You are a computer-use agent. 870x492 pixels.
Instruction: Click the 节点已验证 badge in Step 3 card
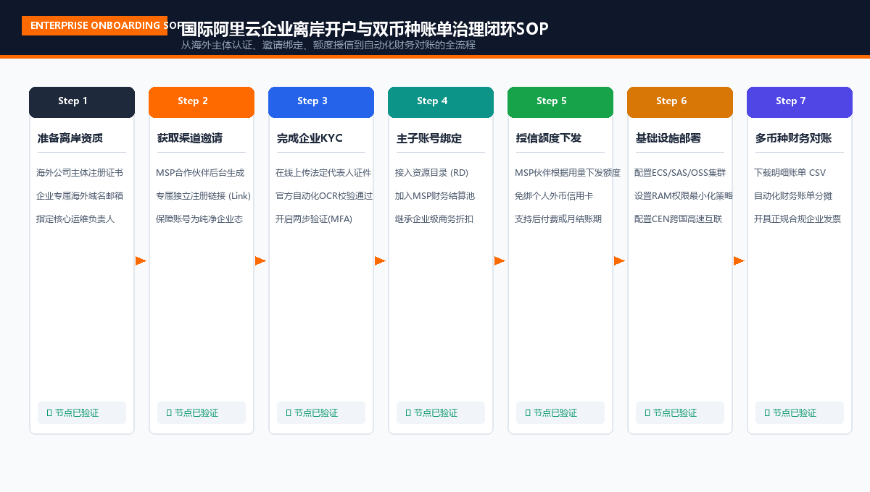pyautogui.click(x=321, y=413)
